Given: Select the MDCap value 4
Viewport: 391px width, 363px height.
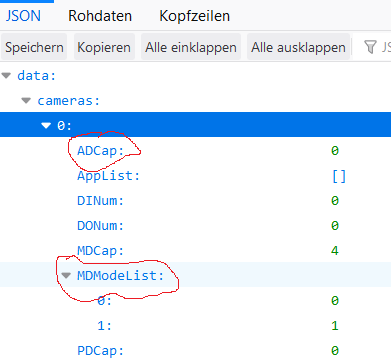Looking at the screenshot, I should click(335, 251).
